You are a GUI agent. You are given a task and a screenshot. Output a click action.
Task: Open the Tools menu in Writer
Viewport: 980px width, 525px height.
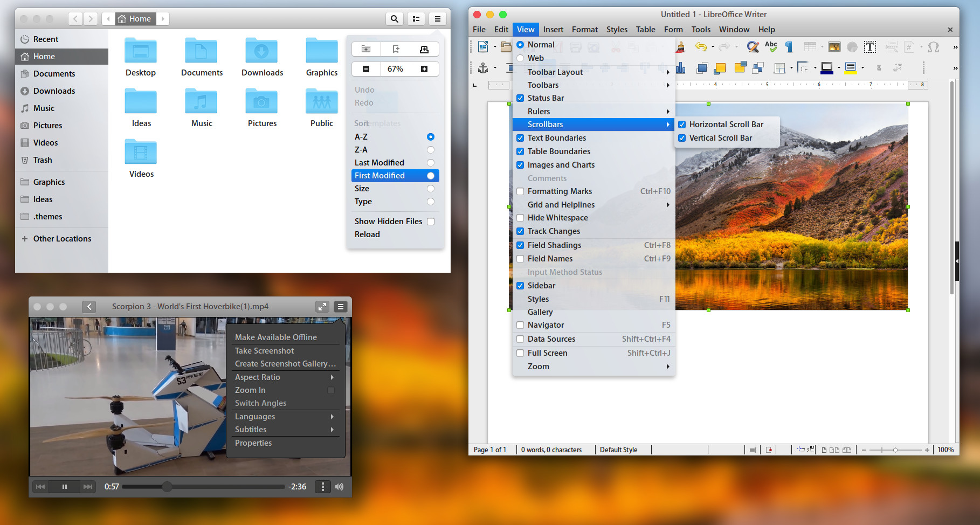[x=701, y=30]
